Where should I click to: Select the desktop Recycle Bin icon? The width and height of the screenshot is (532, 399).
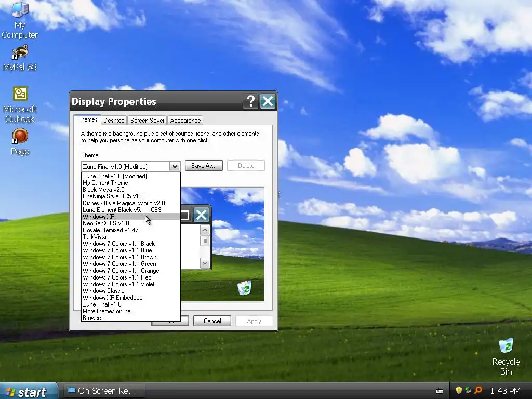point(506,356)
